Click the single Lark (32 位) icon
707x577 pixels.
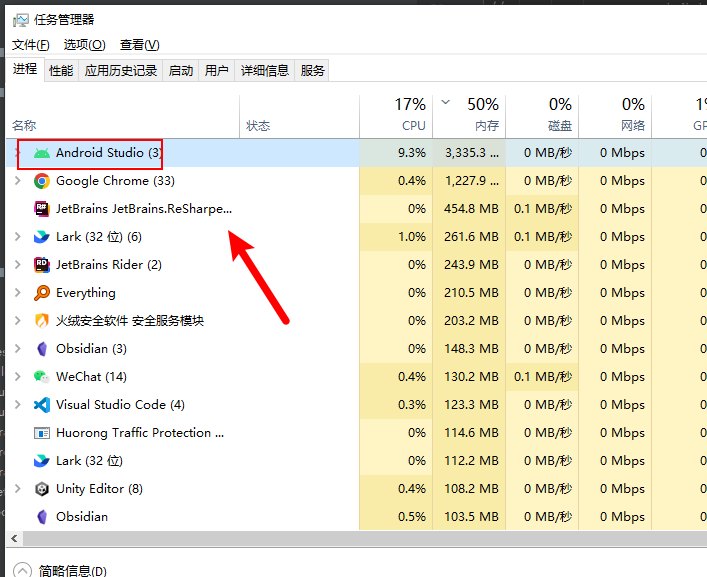tap(42, 461)
